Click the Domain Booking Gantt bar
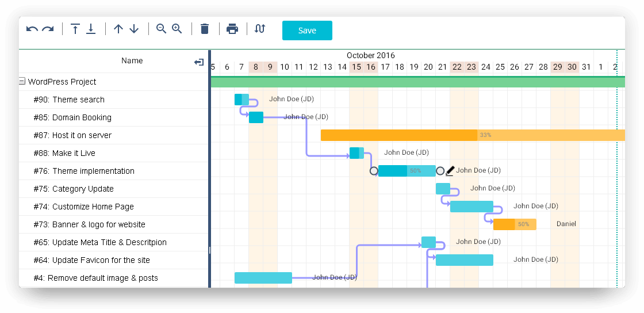The image size is (644, 313). [256, 117]
